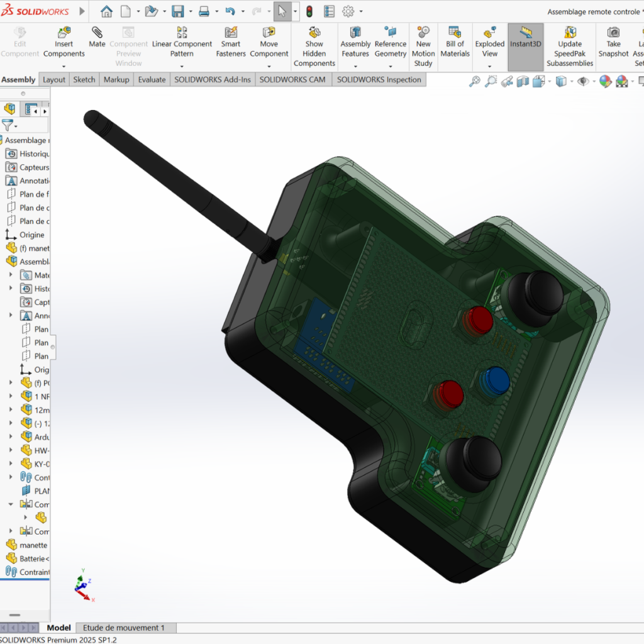Update SpeedPak Subassemblies

[x=570, y=47]
